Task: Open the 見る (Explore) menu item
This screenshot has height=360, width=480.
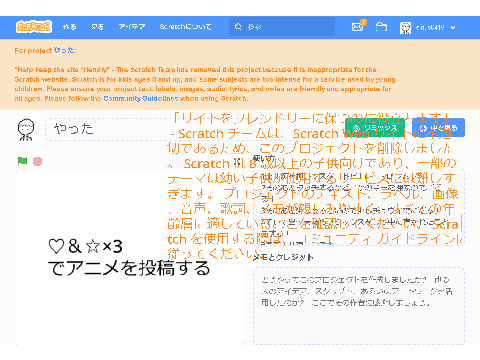Action: coord(97,27)
